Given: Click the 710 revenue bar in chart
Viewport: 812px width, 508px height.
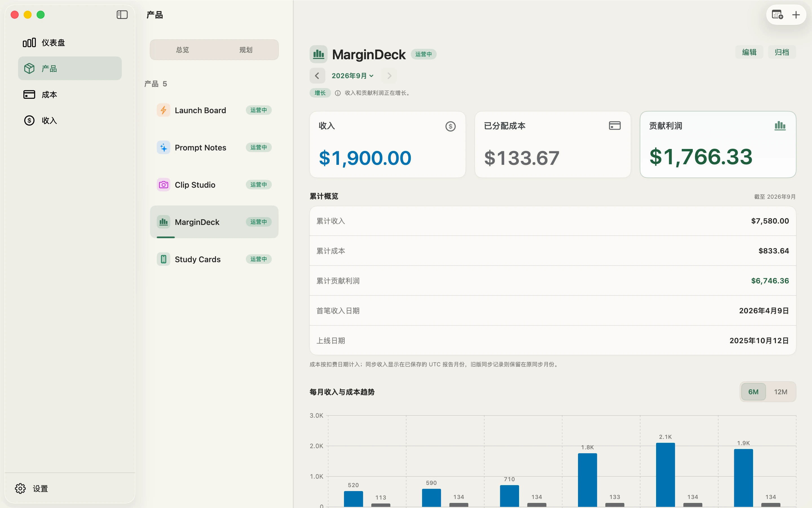Looking at the screenshot, I should click(509, 496).
